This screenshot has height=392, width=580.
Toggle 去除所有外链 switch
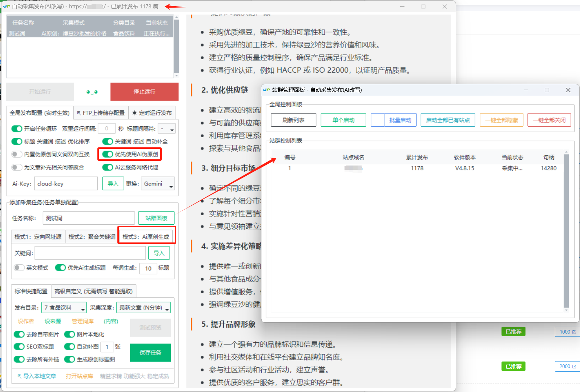point(19,359)
